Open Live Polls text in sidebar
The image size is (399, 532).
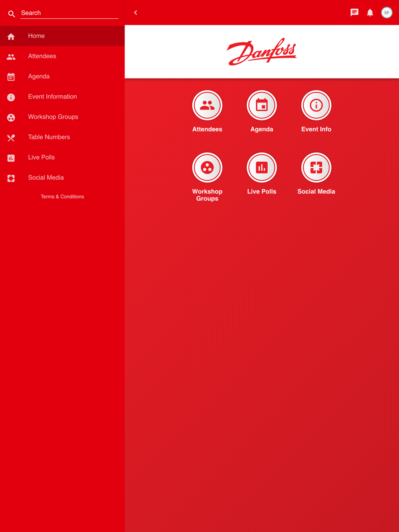coord(41,158)
